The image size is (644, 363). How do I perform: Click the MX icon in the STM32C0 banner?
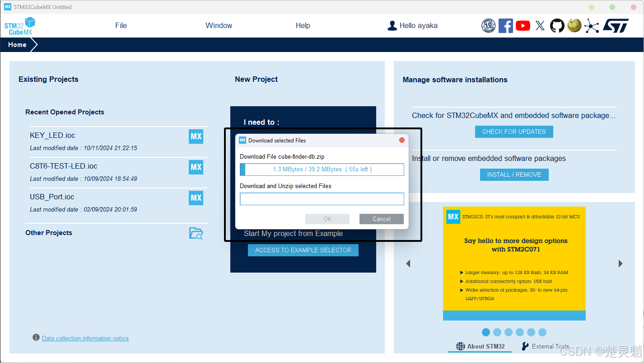(453, 217)
